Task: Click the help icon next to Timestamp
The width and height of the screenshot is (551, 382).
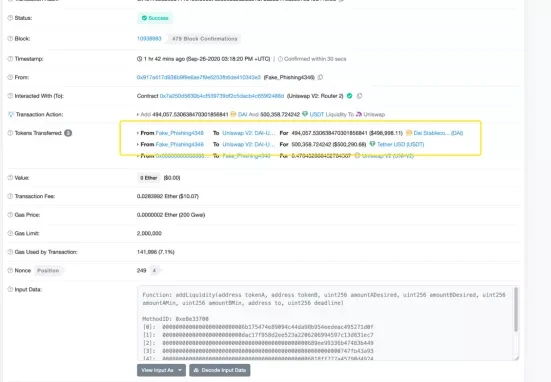Action: coord(10,59)
